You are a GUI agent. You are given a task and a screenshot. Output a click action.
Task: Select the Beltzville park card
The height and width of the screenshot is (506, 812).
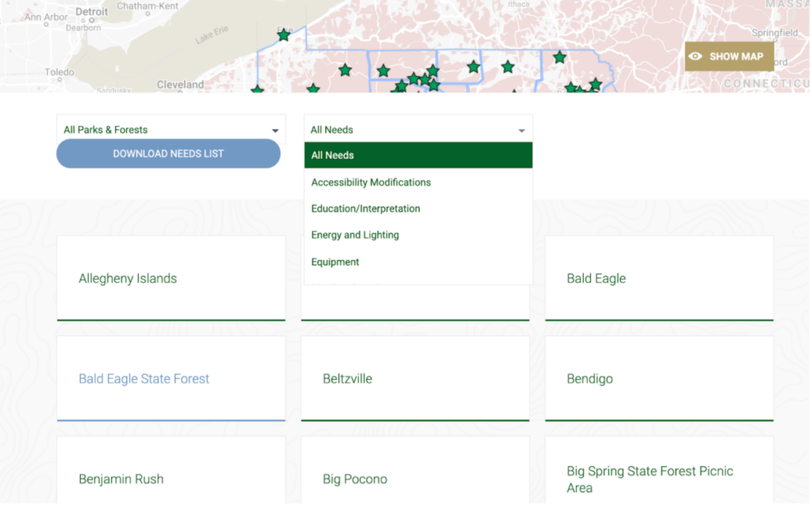tap(415, 378)
